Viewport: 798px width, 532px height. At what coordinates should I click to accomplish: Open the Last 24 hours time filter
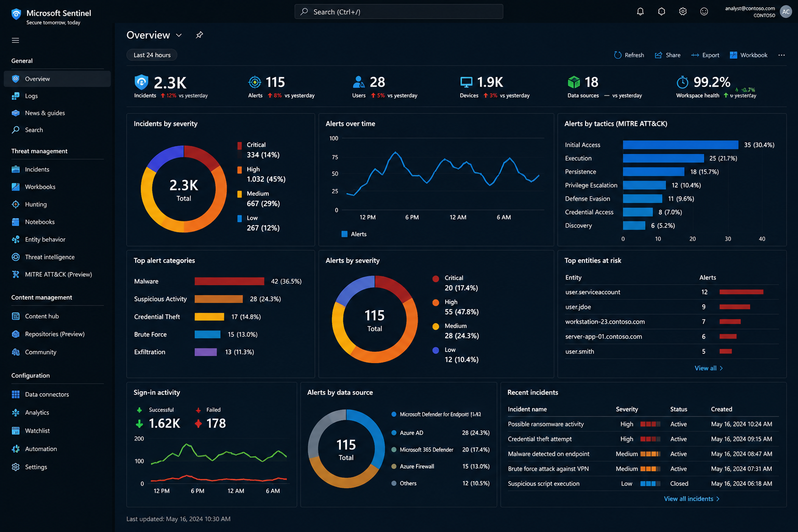point(152,55)
